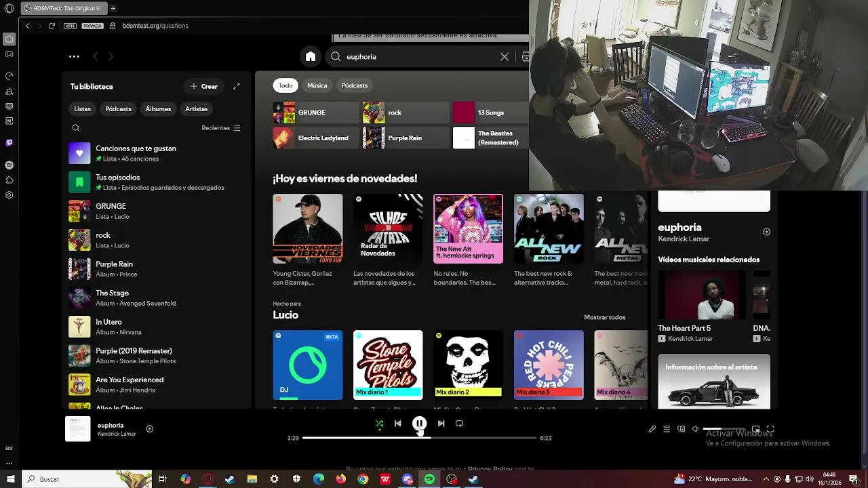Reload the page in Opera
The image size is (868, 488).
tap(52, 26)
